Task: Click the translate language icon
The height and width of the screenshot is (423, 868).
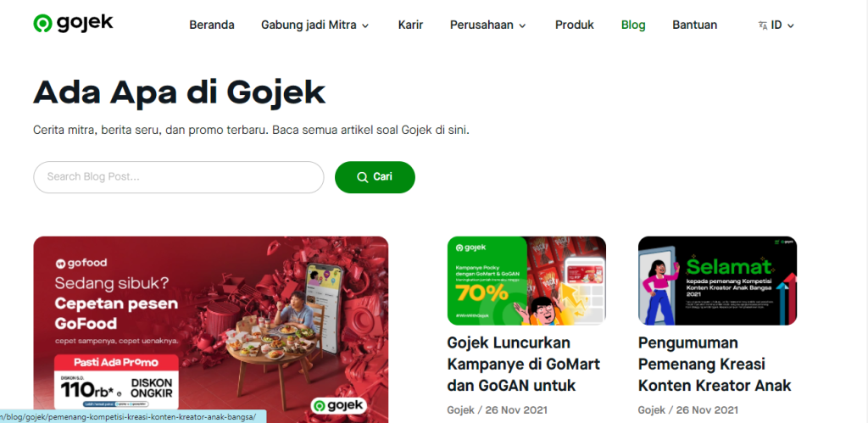Action: pyautogui.click(x=763, y=25)
